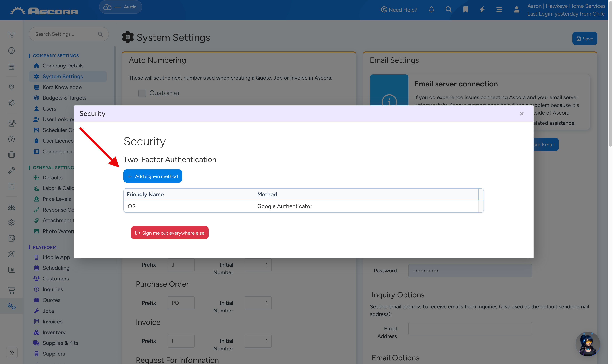
Task: Select Company Details in settings menu
Action: (63, 66)
